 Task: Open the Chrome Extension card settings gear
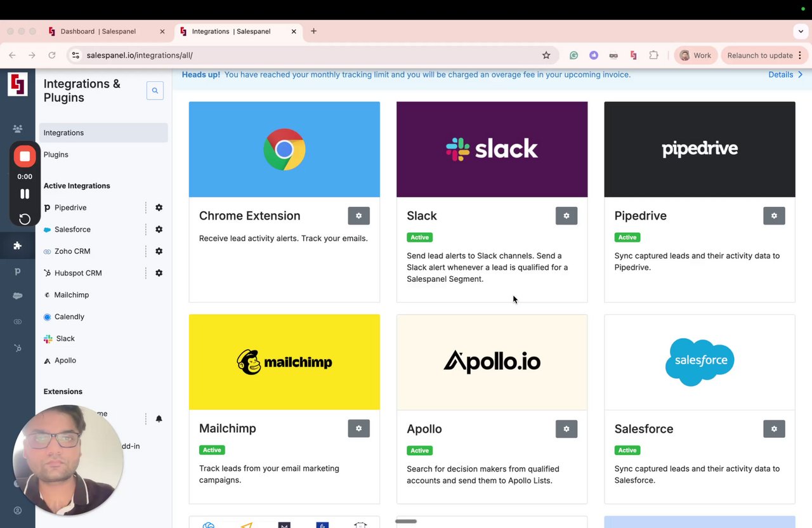pyautogui.click(x=358, y=216)
